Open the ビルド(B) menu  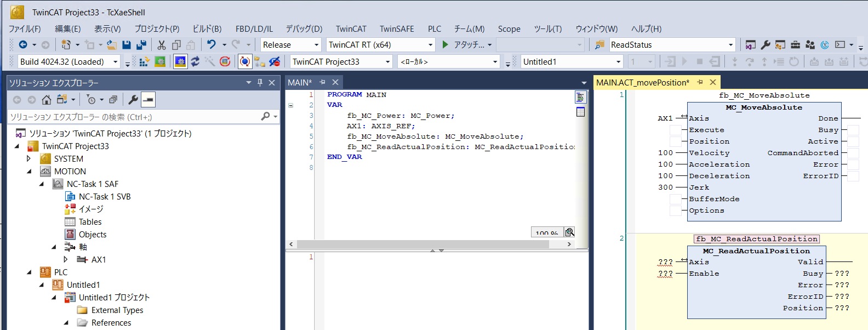click(207, 29)
